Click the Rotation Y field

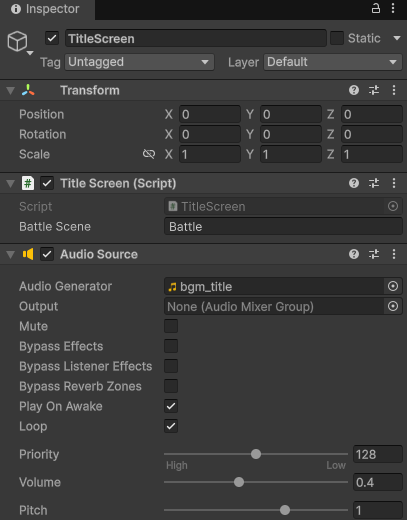[291, 134]
